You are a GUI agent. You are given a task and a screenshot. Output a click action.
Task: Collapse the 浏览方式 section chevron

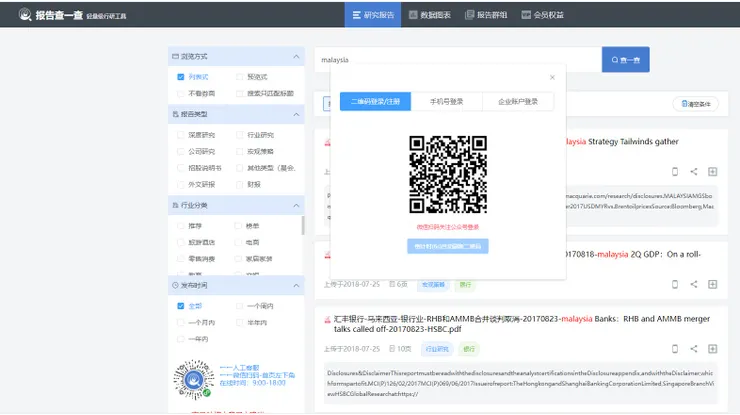tap(296, 57)
